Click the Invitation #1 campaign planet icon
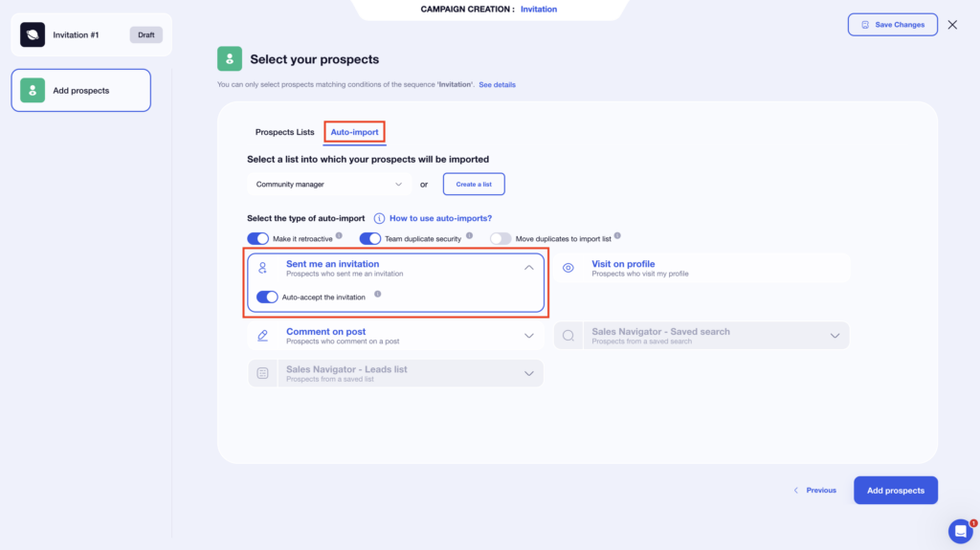The width and height of the screenshot is (980, 550). (33, 34)
